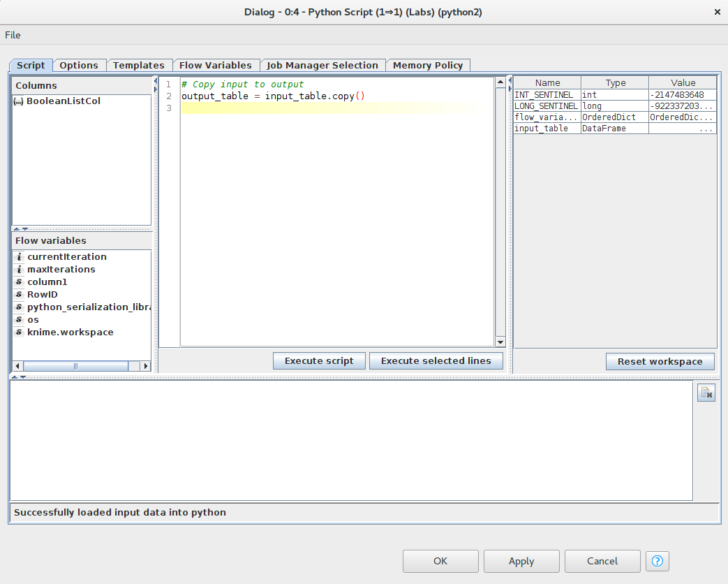The image size is (728, 584).
Task: Click the RowID string variable icon
Action: tap(19, 295)
